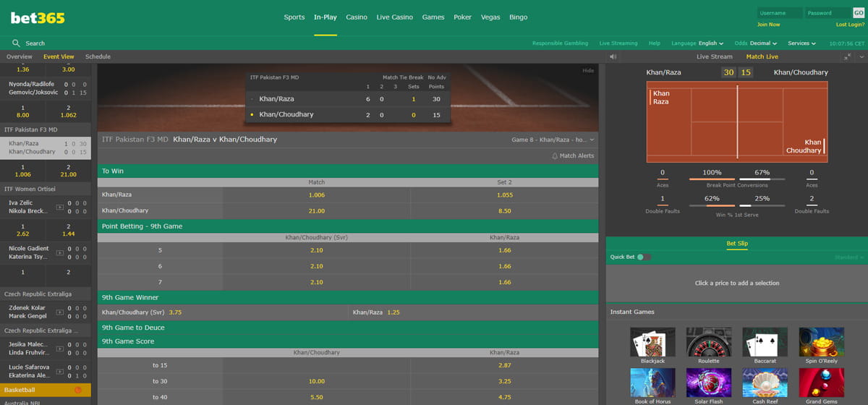Expand the 9th Game to Deuce market
This screenshot has height=405, width=868.
[348, 328]
